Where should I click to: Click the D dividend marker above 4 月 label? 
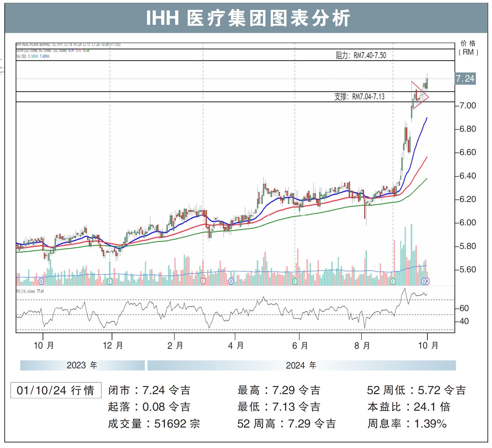coord(231,281)
